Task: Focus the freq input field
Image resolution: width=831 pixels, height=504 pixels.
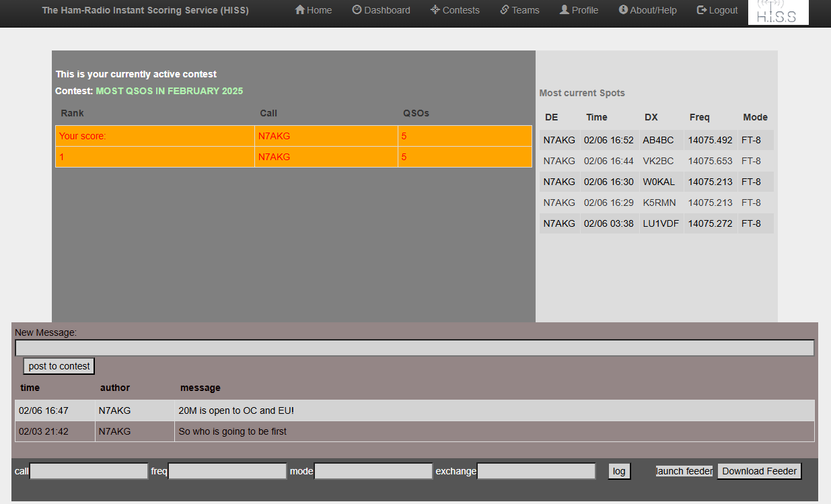Action: [227, 471]
